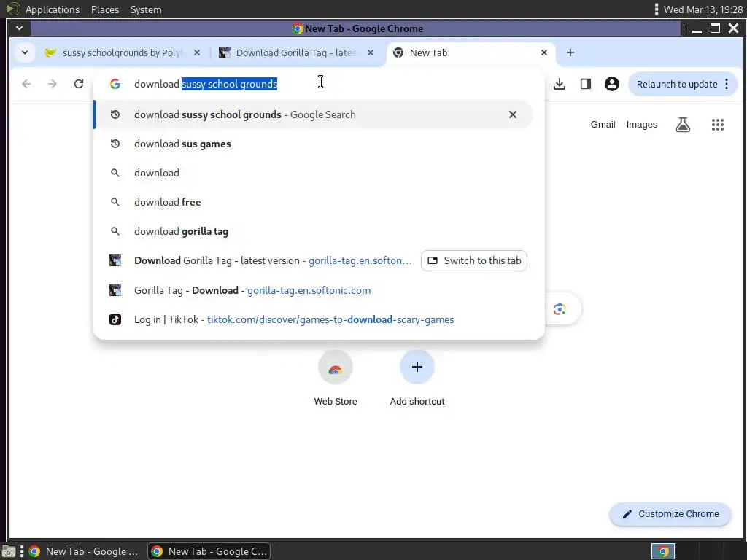Open the Chrome downloads icon
This screenshot has width=747, height=560.
pos(560,84)
